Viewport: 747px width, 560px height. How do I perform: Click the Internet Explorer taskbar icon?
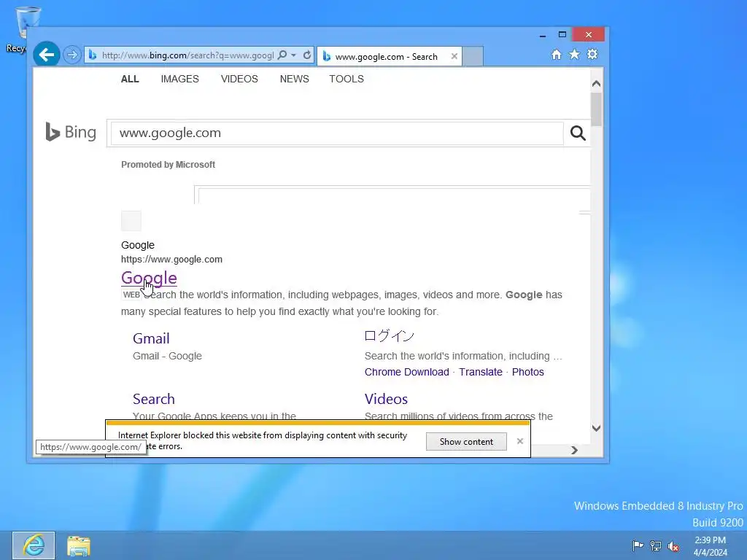pyautogui.click(x=34, y=545)
